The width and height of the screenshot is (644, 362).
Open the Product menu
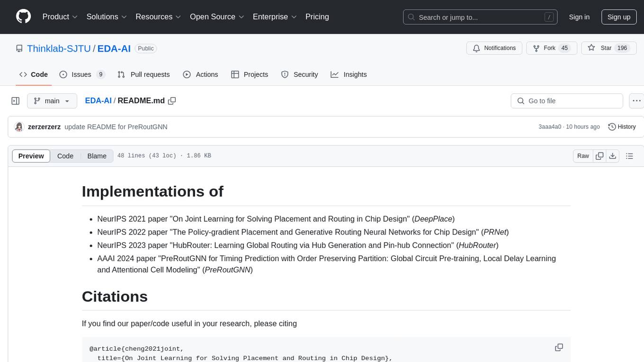(x=60, y=17)
